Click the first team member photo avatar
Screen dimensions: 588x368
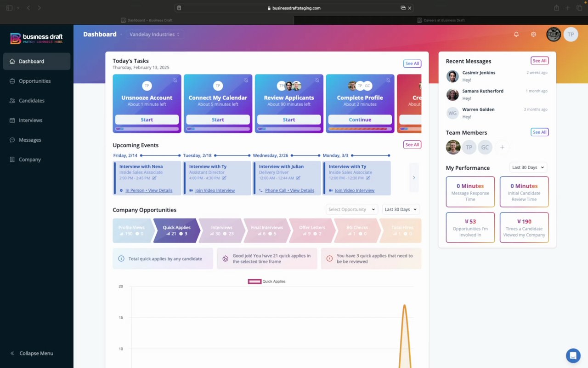(x=453, y=147)
